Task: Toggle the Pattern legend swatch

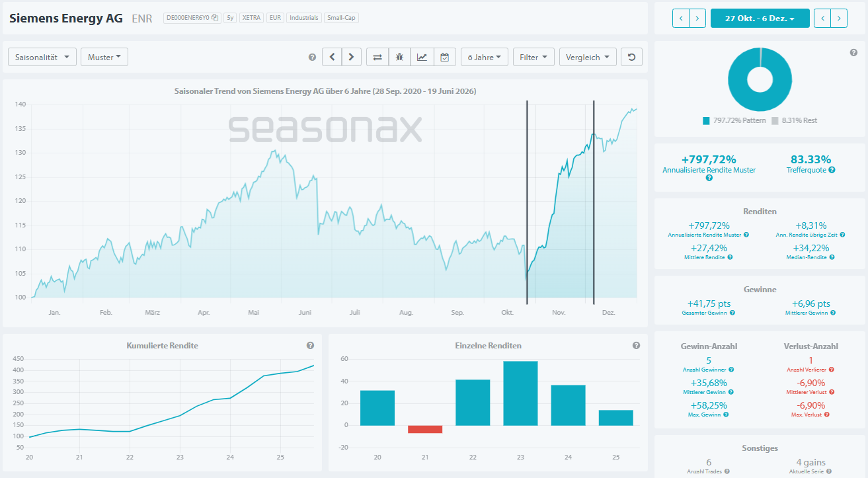Action: coord(706,120)
